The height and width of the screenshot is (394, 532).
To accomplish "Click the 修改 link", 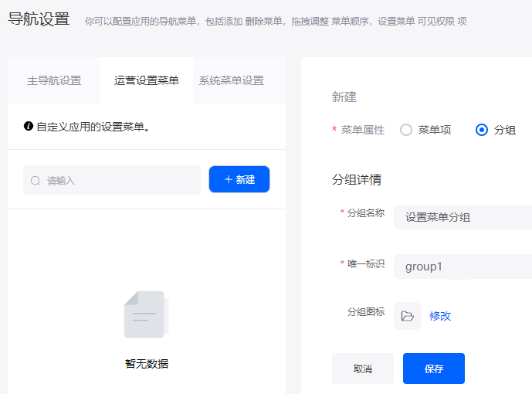I will point(440,316).
